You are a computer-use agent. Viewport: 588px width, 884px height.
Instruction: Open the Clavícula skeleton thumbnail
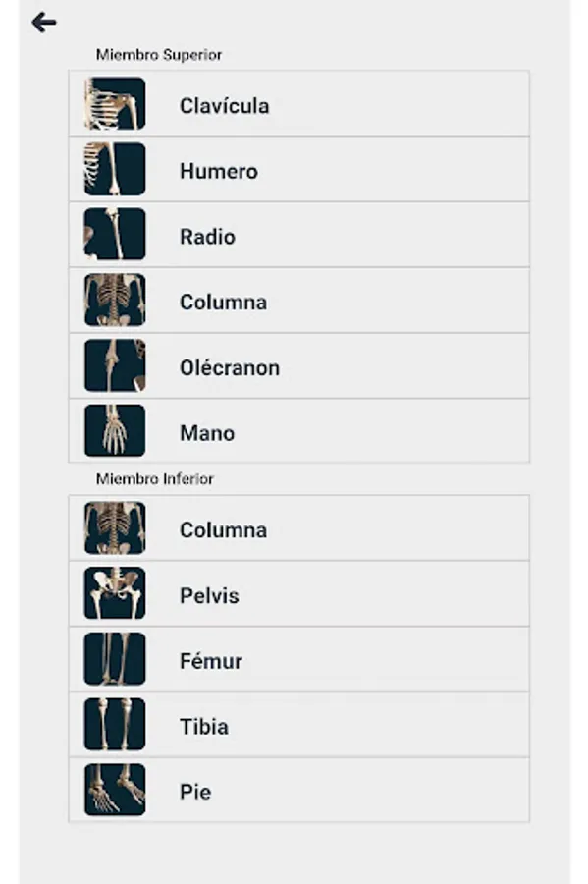pos(115,104)
